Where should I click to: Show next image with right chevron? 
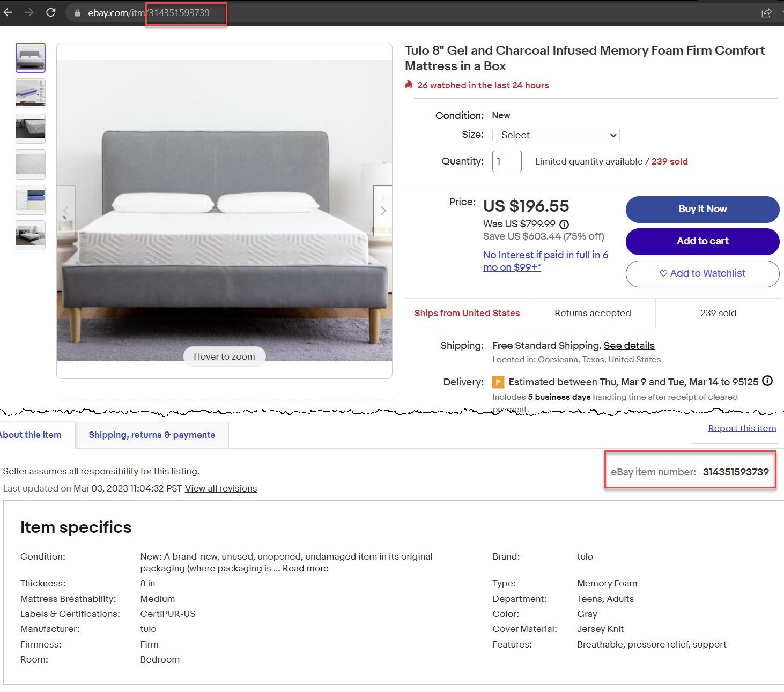point(383,211)
